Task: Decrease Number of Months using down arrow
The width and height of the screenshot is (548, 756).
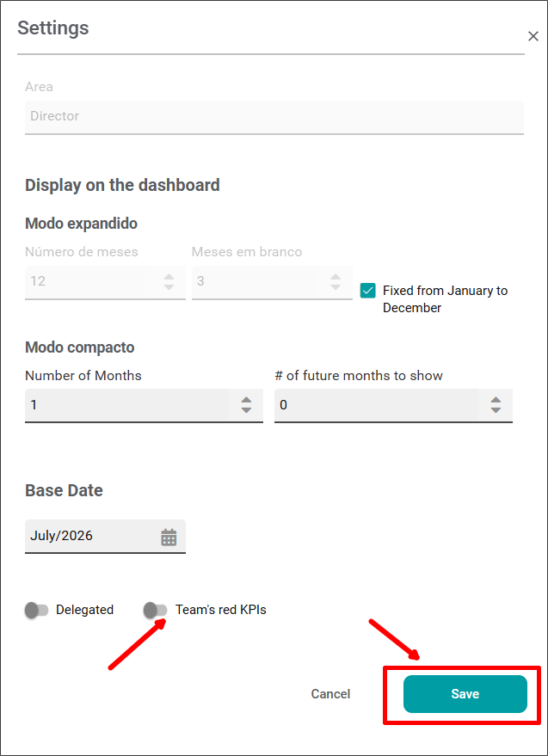Action: [247, 409]
